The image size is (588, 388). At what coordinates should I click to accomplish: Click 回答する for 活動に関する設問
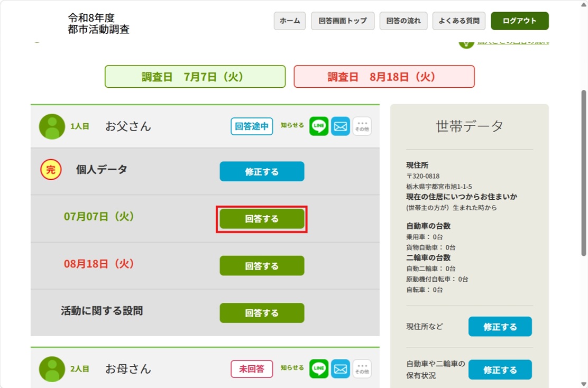point(262,312)
